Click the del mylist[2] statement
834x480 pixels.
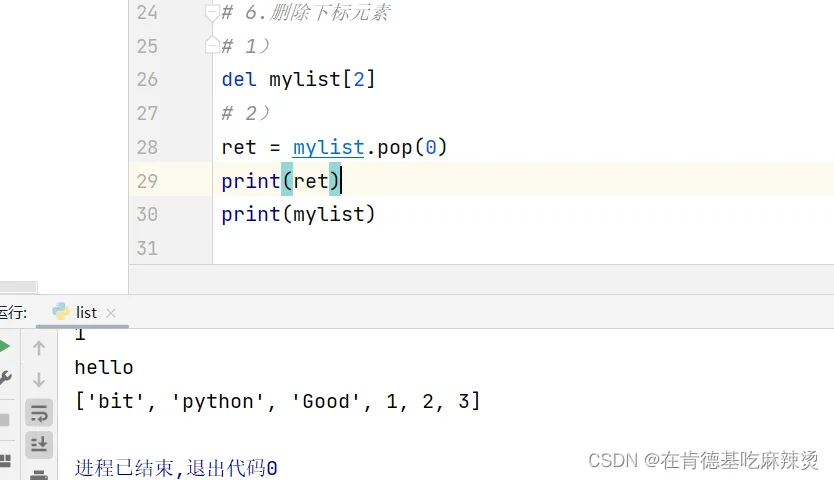point(298,80)
